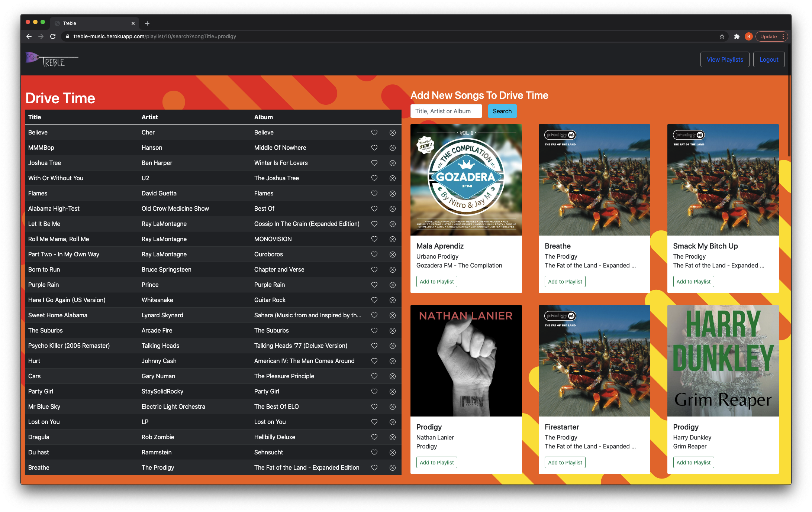Click the Logout button
Image resolution: width=812 pixels, height=512 pixels.
click(x=768, y=59)
